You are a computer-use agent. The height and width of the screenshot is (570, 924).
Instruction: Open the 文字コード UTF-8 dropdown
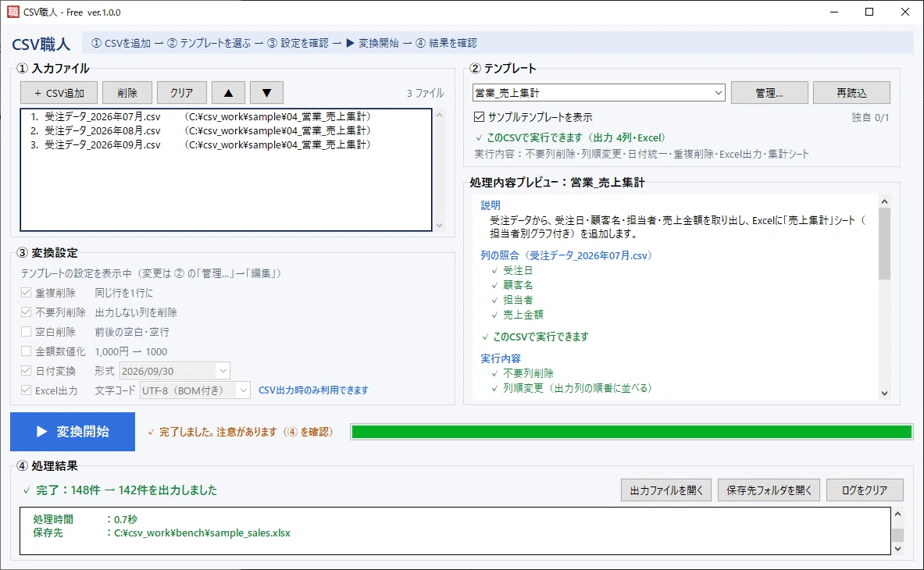(195, 390)
